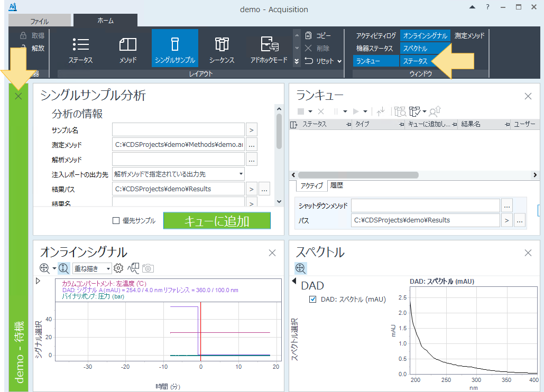Click the ランキュー horizontal scrollbar thumb
The height and width of the screenshot is (392, 544).
(x=358, y=175)
